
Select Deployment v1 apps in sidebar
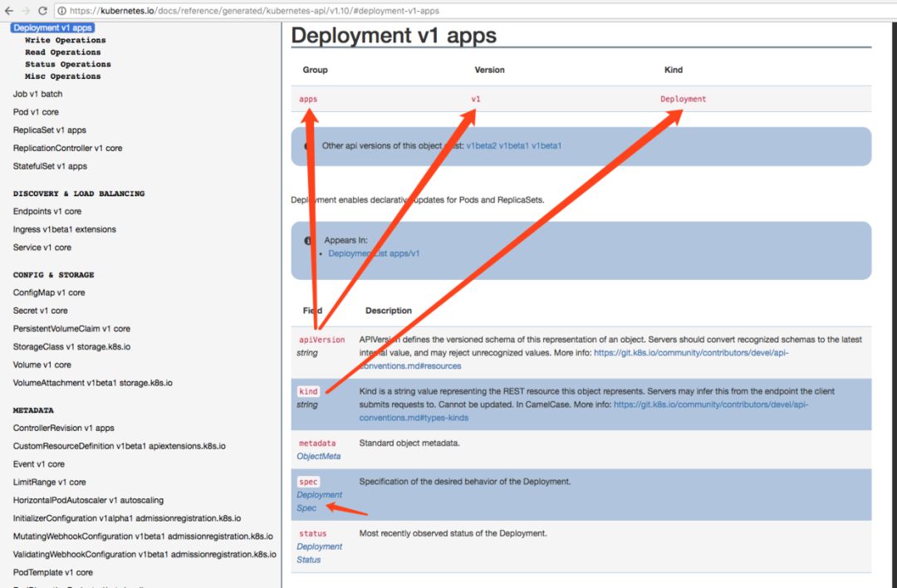pyautogui.click(x=52, y=27)
